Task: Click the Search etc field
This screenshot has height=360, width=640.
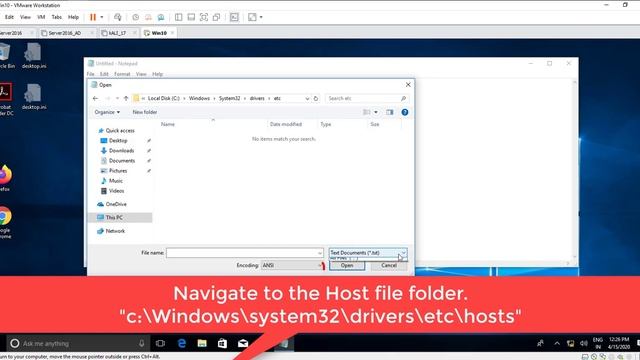Action: click(x=367, y=98)
